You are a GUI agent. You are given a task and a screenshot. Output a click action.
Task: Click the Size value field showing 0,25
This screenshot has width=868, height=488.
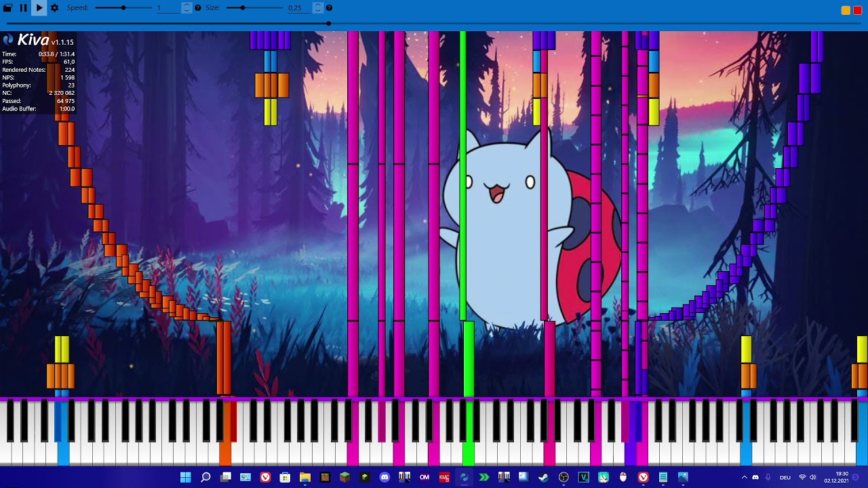[298, 8]
